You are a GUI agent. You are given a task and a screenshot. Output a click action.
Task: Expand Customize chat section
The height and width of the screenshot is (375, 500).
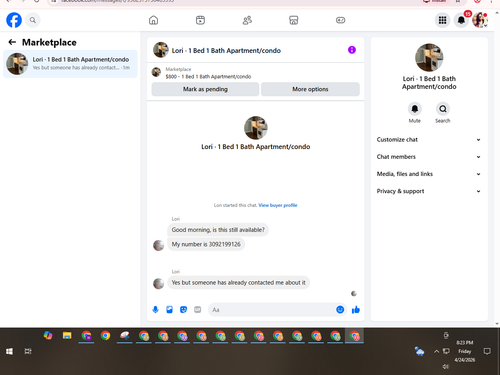429,140
